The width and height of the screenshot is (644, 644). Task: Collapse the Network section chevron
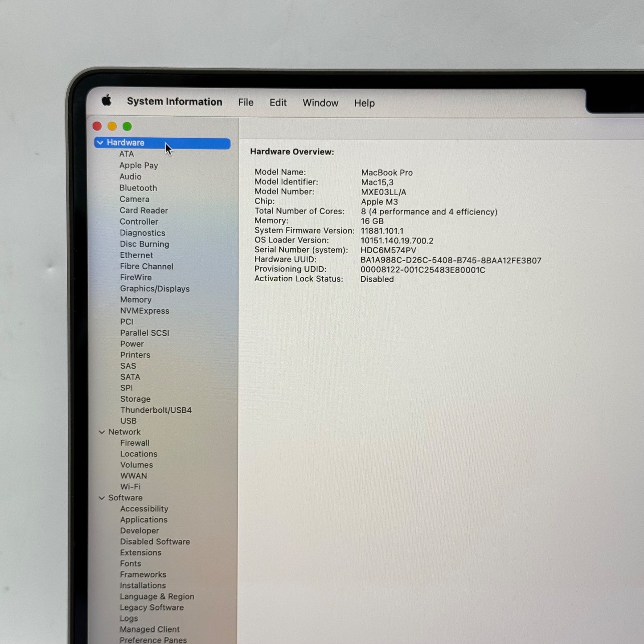[x=102, y=432]
